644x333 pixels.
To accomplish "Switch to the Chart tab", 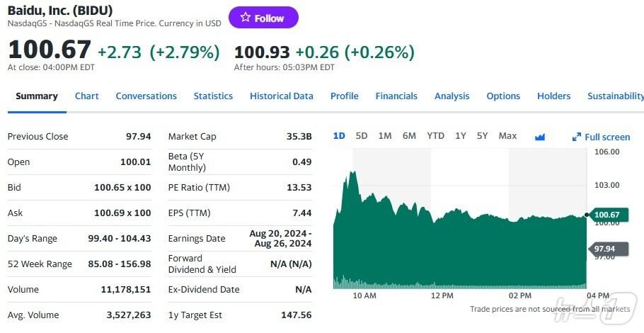I will click(x=87, y=96).
